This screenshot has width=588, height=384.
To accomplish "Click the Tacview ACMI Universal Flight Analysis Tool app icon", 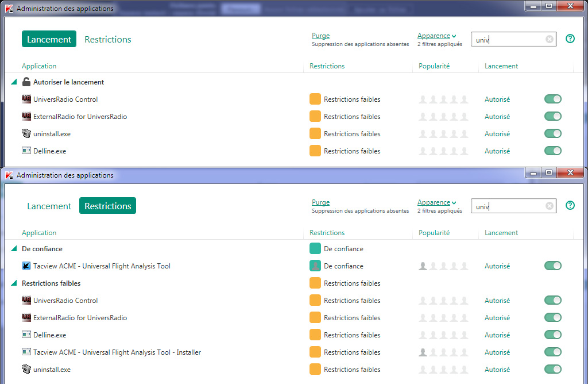I will [26, 266].
